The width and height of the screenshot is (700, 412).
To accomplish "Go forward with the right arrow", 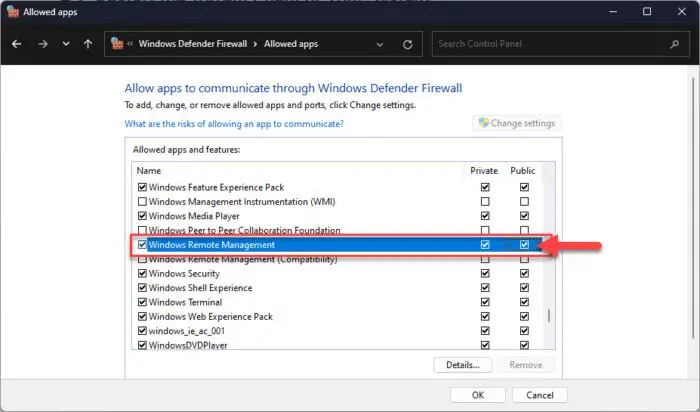I will coord(43,44).
